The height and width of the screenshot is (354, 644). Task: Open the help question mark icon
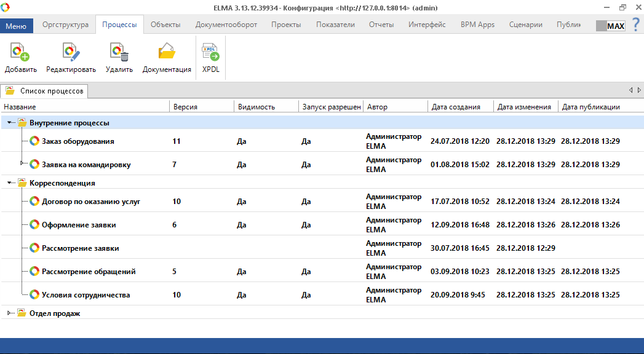click(x=635, y=25)
